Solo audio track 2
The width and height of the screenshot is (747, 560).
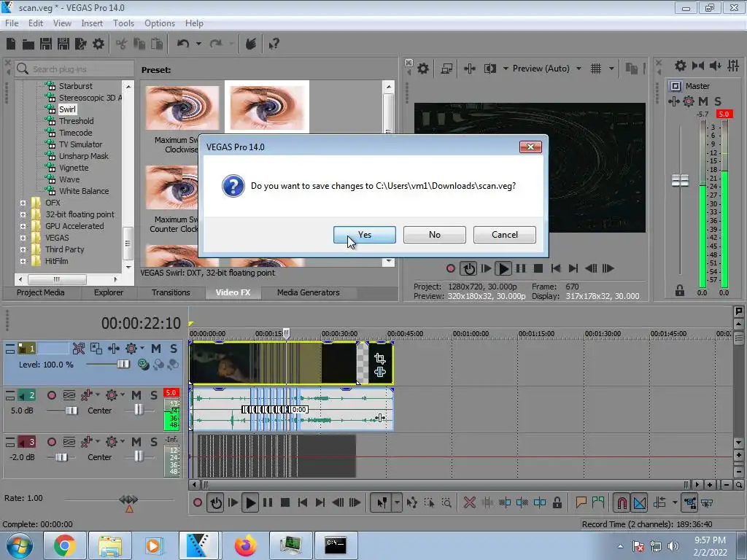(x=153, y=395)
